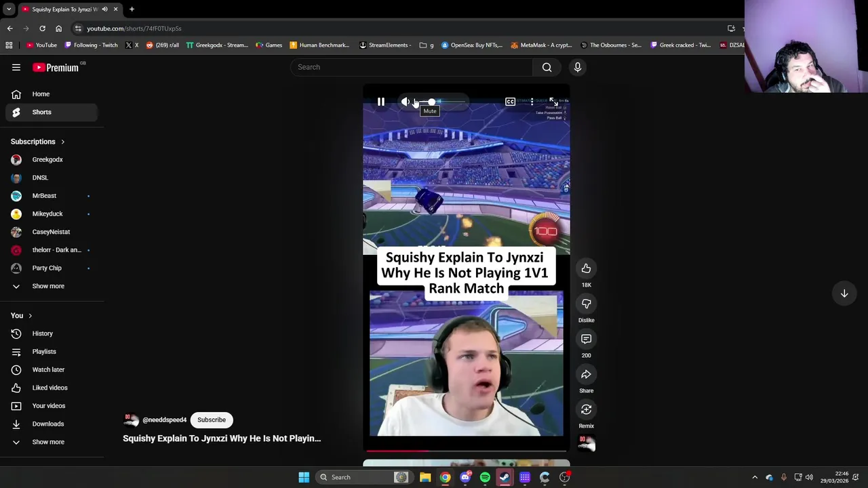Open the browser tab search dropdown arrow
868x488 pixels.
[x=9, y=9]
